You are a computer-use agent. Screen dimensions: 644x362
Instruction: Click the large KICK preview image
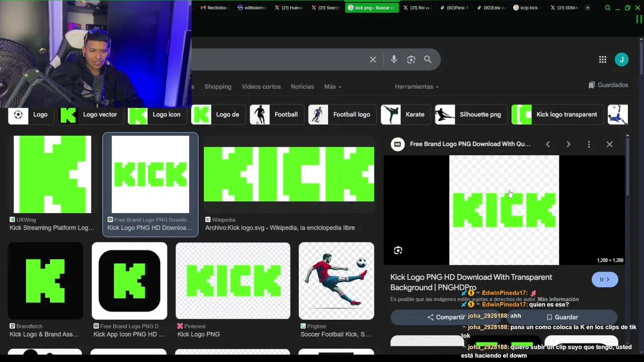point(504,210)
